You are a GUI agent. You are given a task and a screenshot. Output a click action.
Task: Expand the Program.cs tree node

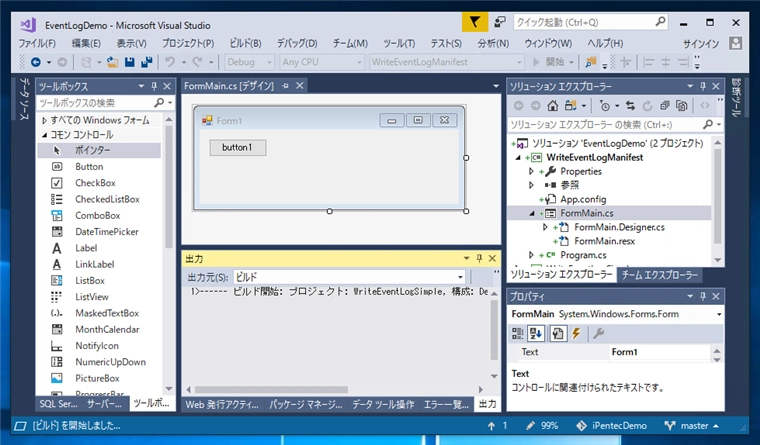[x=532, y=255]
